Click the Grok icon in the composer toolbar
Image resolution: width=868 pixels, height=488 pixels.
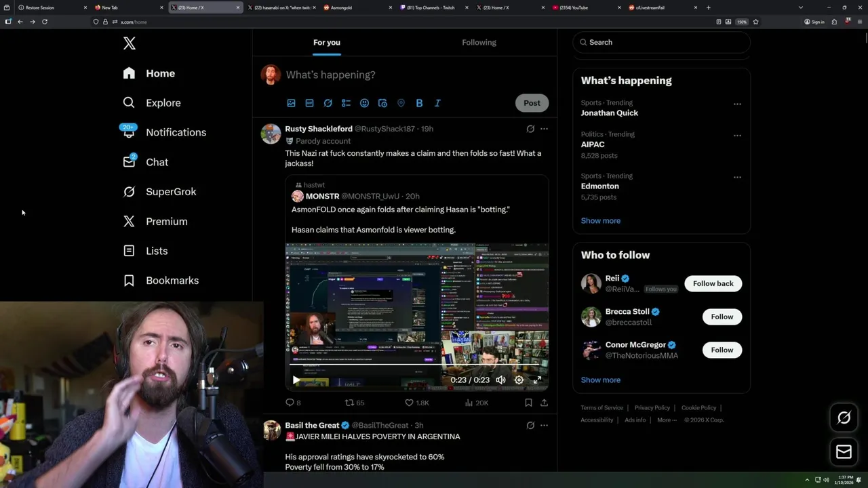tap(328, 103)
